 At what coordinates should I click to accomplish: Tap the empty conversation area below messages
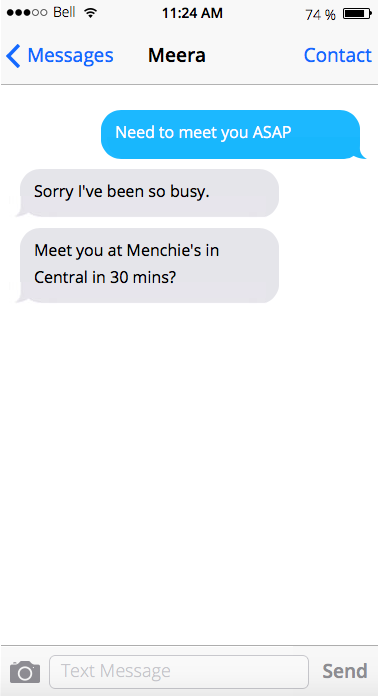(189, 471)
